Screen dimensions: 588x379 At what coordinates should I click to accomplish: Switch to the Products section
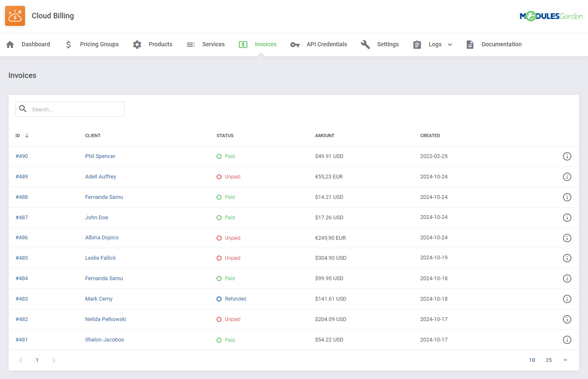[161, 44]
